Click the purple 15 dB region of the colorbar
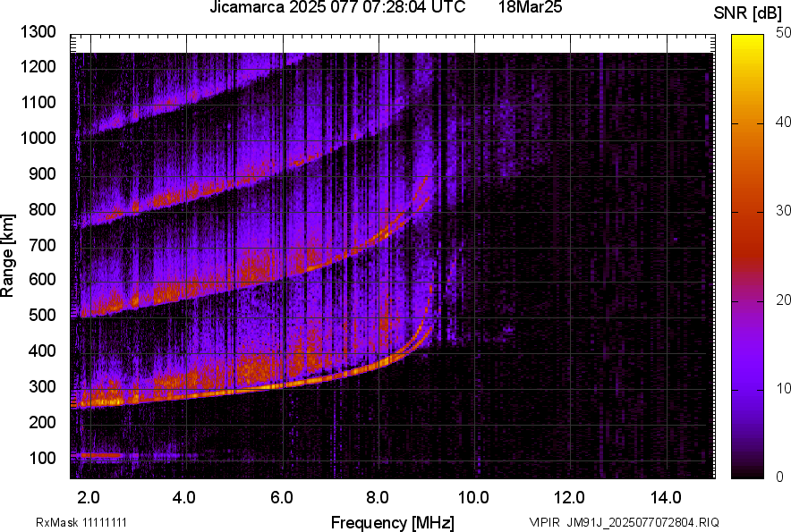The width and height of the screenshot is (791, 532). (x=748, y=345)
